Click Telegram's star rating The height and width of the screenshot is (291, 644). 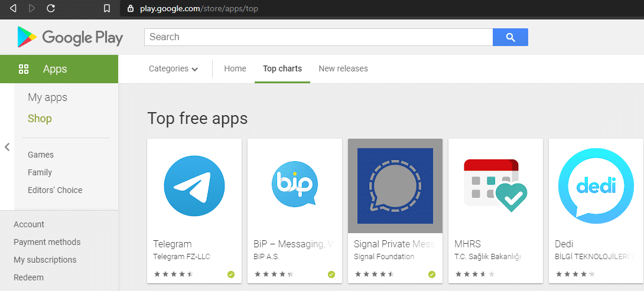point(174,274)
